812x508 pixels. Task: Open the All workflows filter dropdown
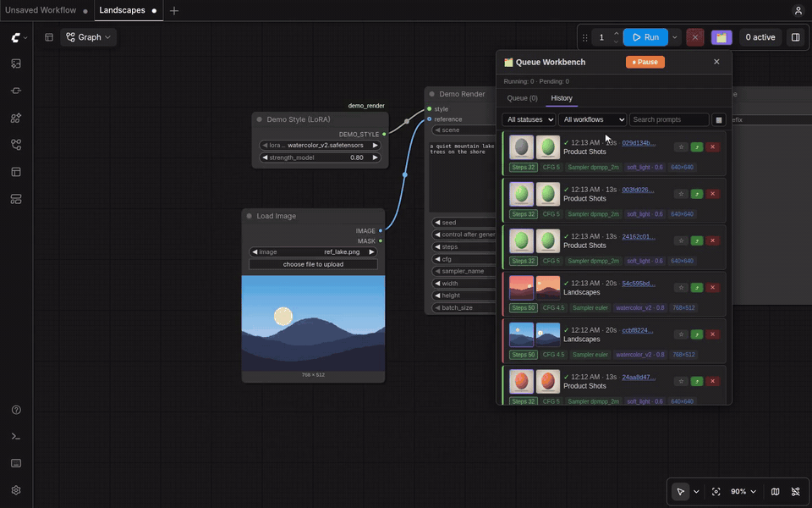pos(592,119)
